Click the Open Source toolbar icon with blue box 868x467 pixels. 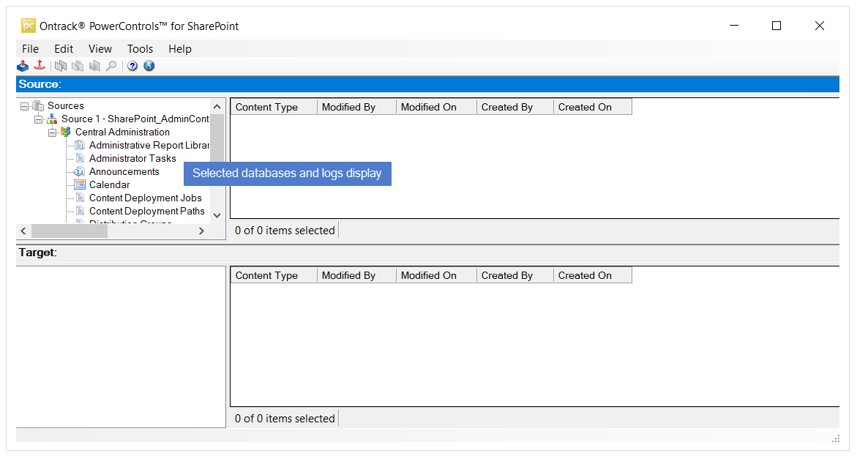pos(23,66)
